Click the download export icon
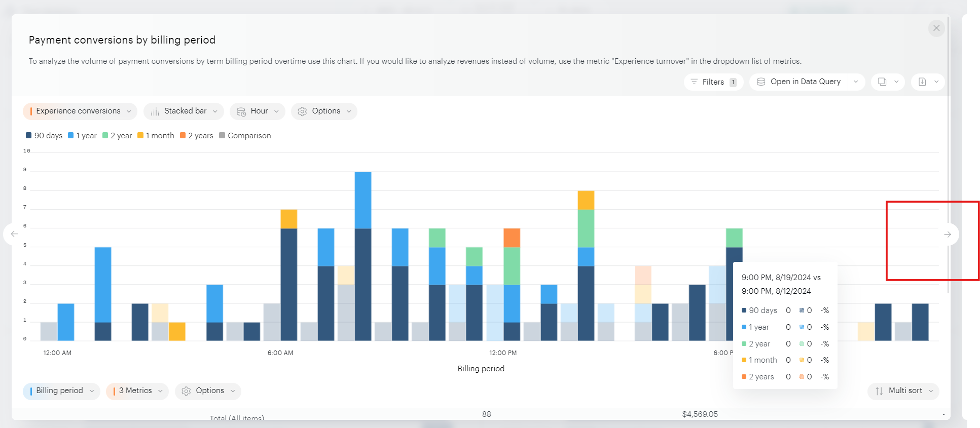Screen dimensions: 980x428 [922, 82]
